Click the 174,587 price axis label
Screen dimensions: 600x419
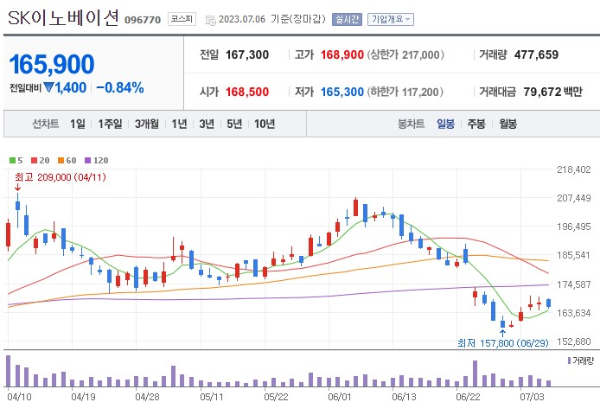574,284
